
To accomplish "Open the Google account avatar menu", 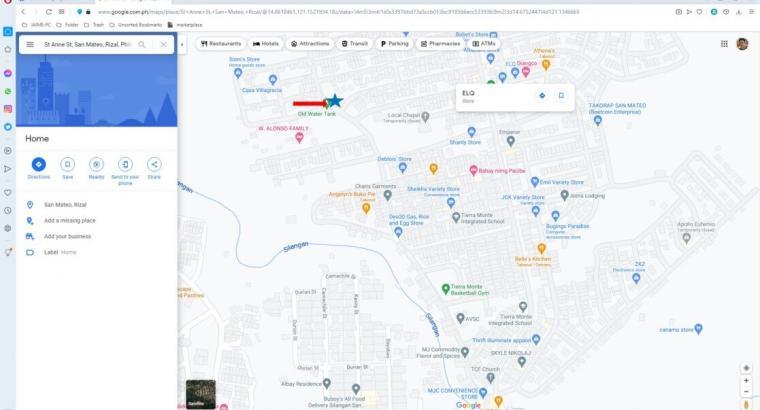I will [742, 44].
